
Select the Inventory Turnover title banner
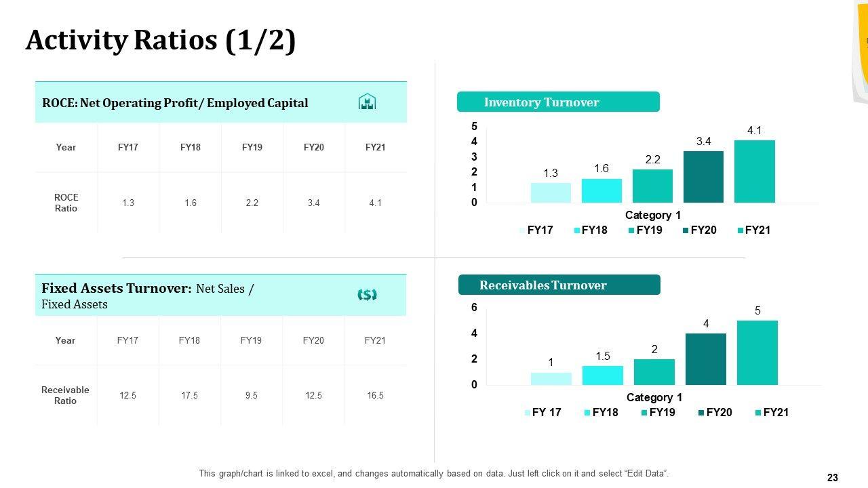(557, 102)
